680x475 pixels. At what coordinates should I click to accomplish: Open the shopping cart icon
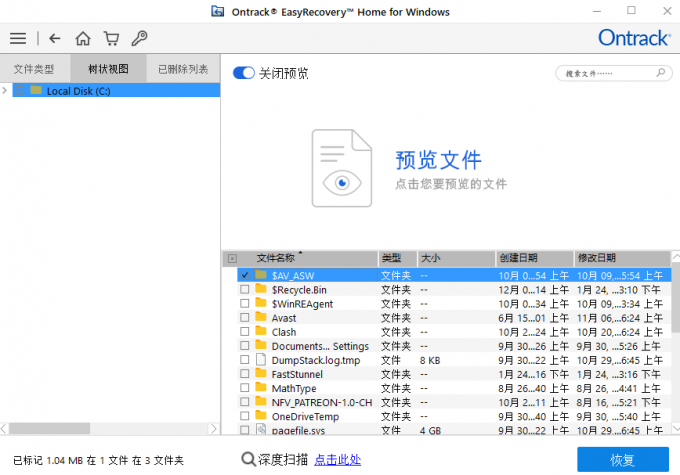click(111, 39)
